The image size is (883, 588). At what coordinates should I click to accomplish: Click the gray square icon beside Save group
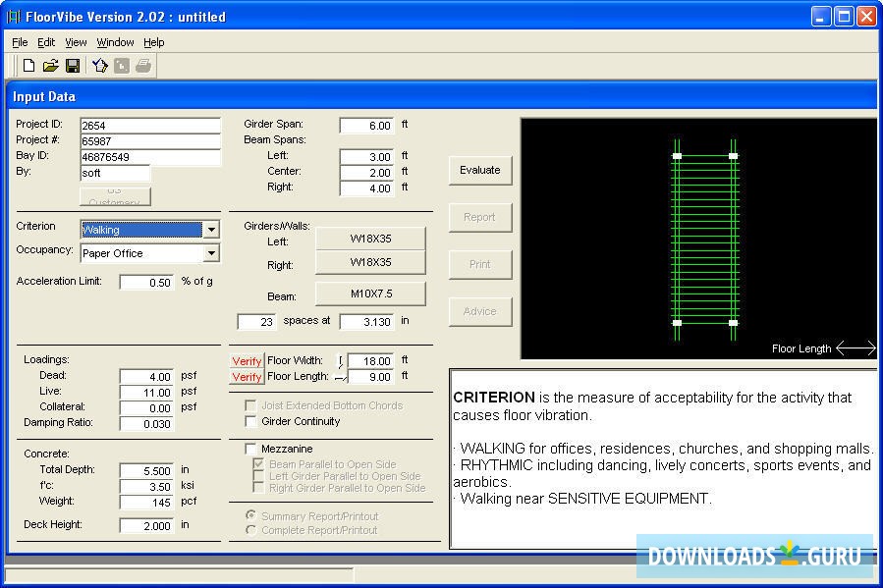[x=121, y=66]
